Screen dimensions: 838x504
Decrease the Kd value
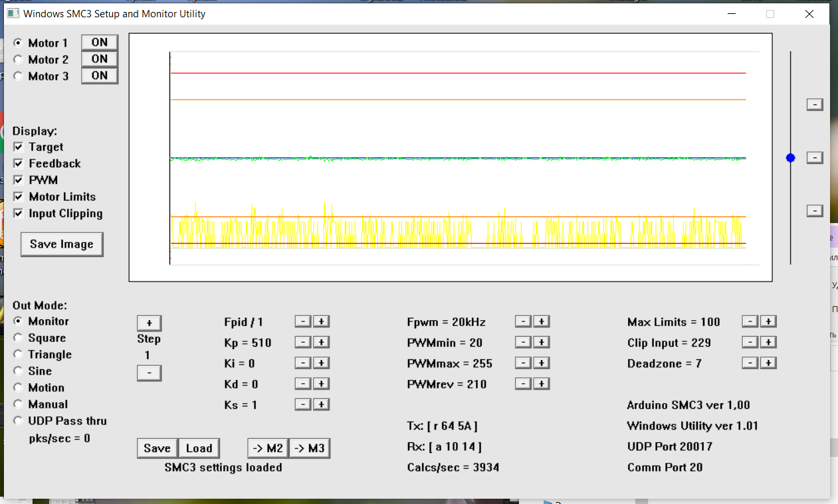point(303,383)
